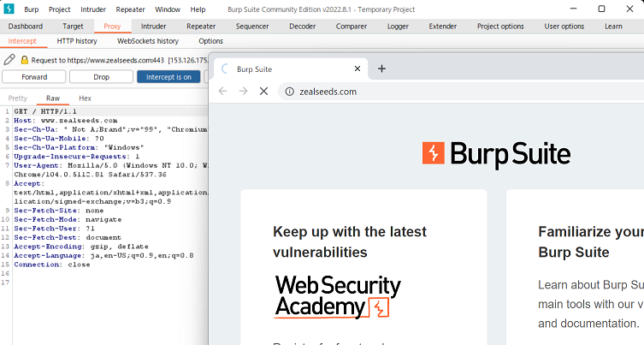The height and width of the screenshot is (345, 644).
Task: Click the browser forward arrow
Action: [x=243, y=92]
